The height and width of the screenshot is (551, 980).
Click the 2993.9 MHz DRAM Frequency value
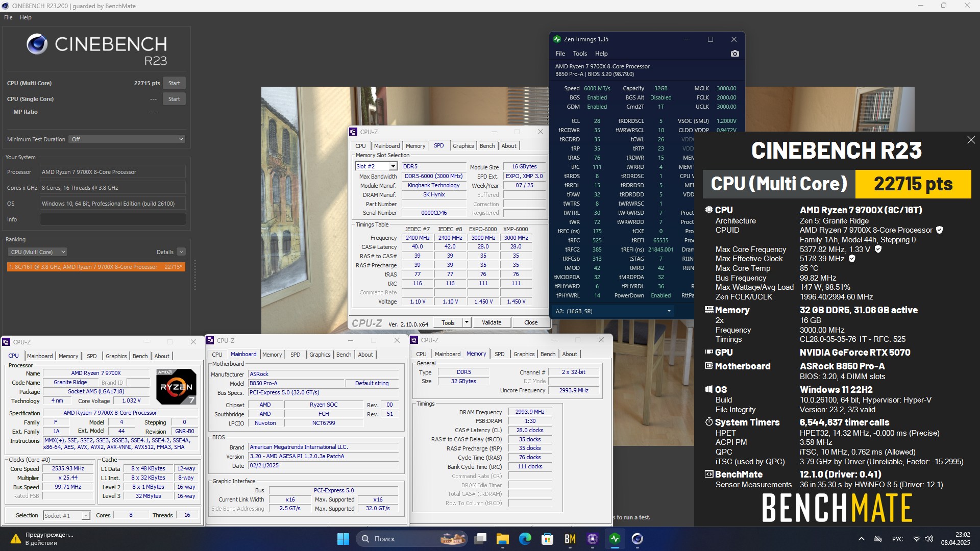click(x=530, y=412)
